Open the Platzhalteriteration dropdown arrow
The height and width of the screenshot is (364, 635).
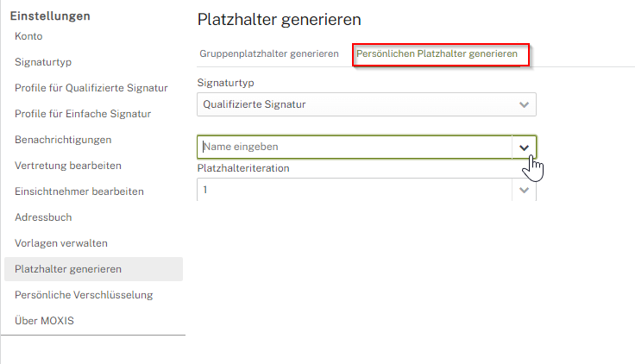524,190
